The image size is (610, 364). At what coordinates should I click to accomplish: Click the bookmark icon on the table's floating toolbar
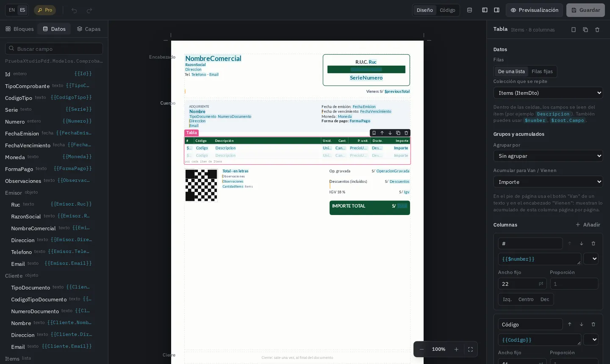[x=374, y=133]
